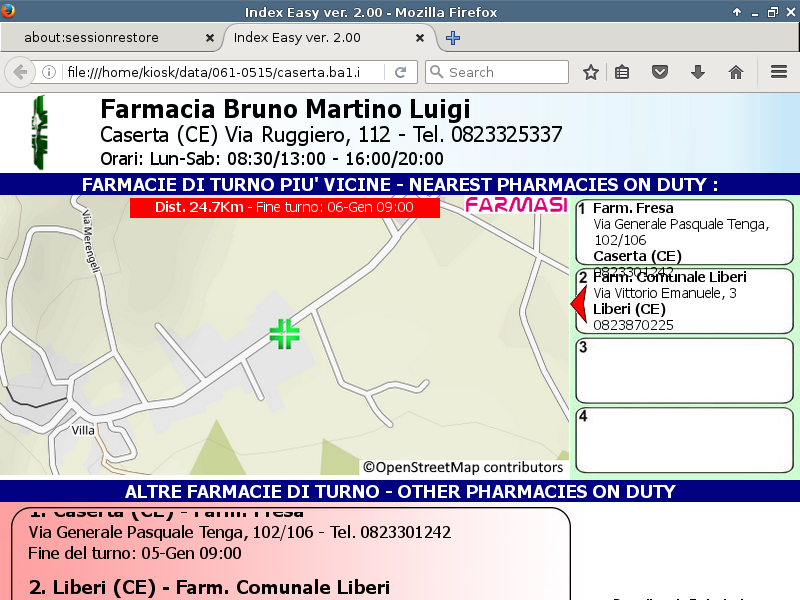
Task: Open the bookmarks list icon in toolbar
Action: (x=622, y=72)
